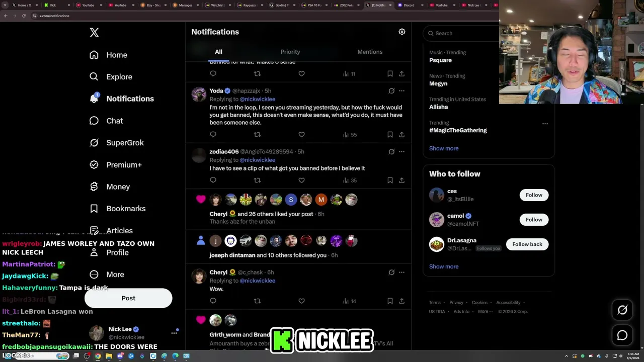Image resolution: width=644 pixels, height=362 pixels.
Task: Bookmark Yoda's post
Action: click(390, 135)
